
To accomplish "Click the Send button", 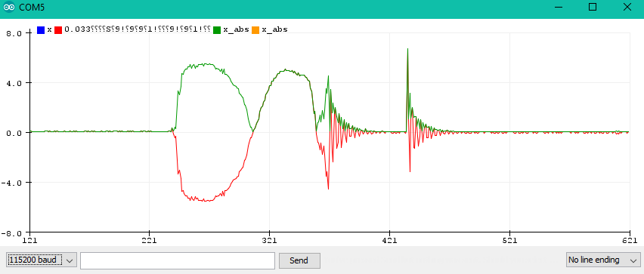I will tap(299, 260).
